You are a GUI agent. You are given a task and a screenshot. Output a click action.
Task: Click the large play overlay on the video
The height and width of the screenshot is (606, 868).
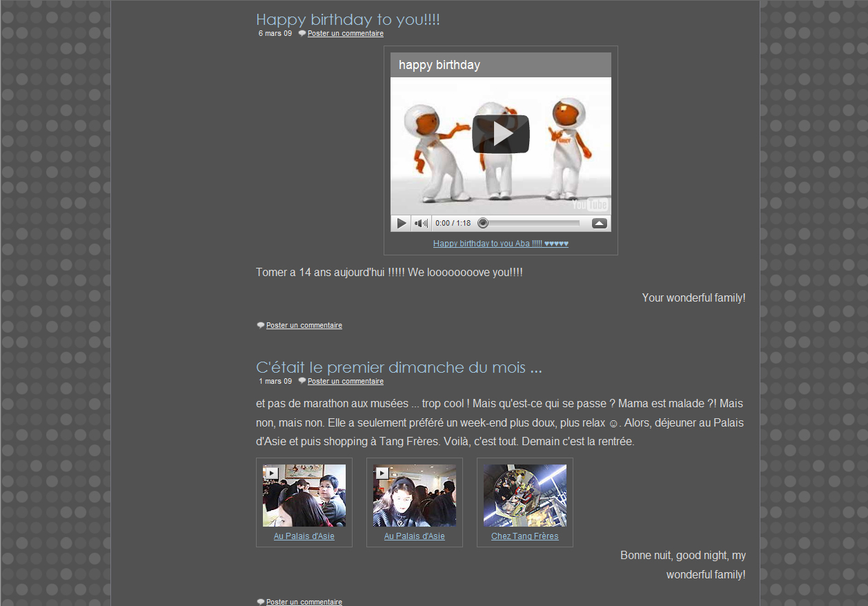pos(500,134)
